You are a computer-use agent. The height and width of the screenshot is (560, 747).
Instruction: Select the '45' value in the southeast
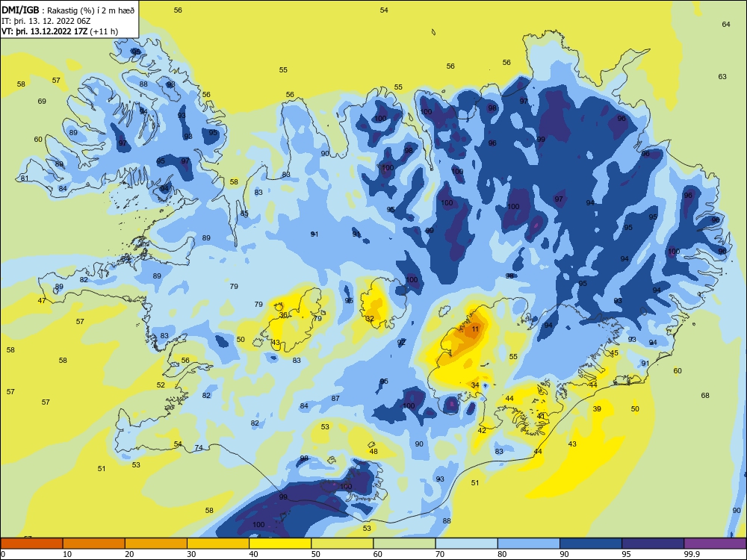(x=614, y=353)
